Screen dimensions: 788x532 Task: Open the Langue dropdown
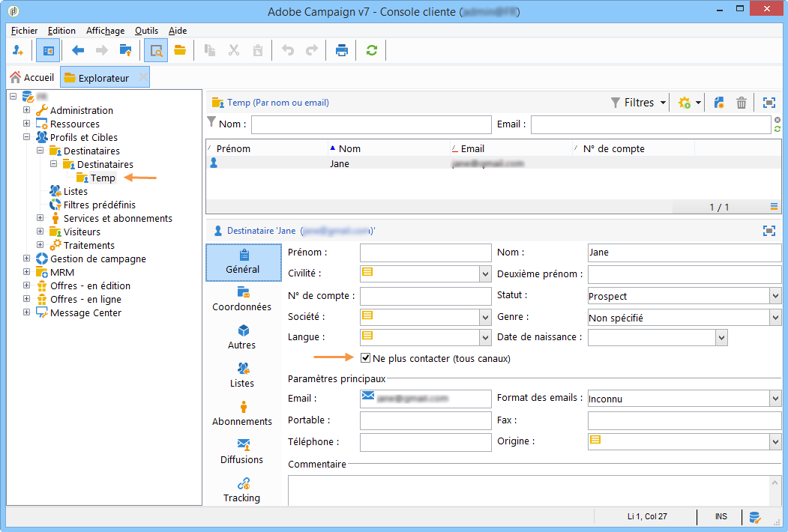coord(485,338)
